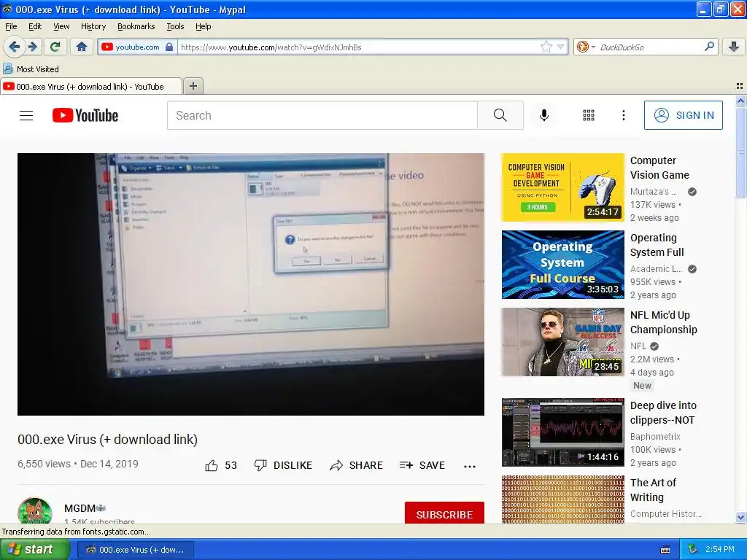This screenshot has height=560, width=747.
Task: Open the DuckDuckGo search engine selector
Action: pyautogui.click(x=586, y=47)
